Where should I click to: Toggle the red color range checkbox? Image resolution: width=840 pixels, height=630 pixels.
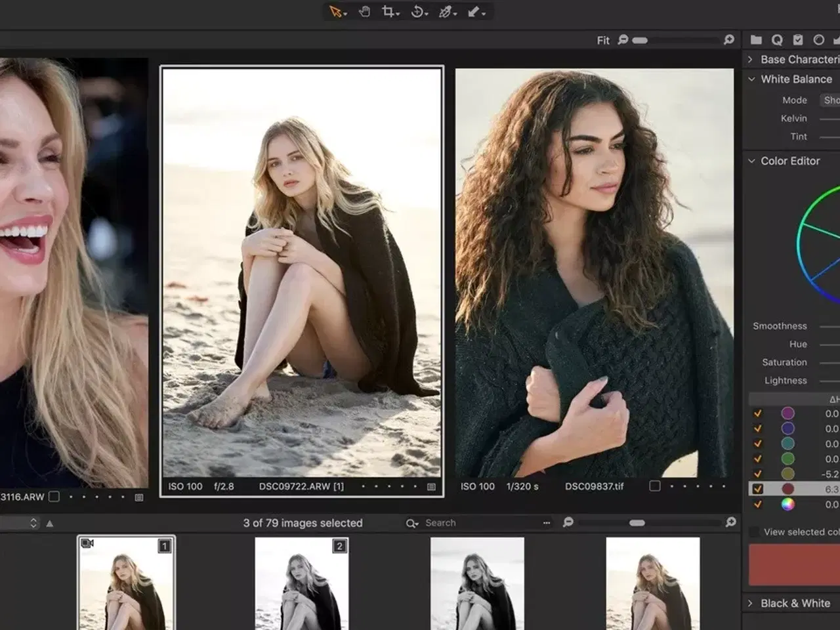click(758, 489)
